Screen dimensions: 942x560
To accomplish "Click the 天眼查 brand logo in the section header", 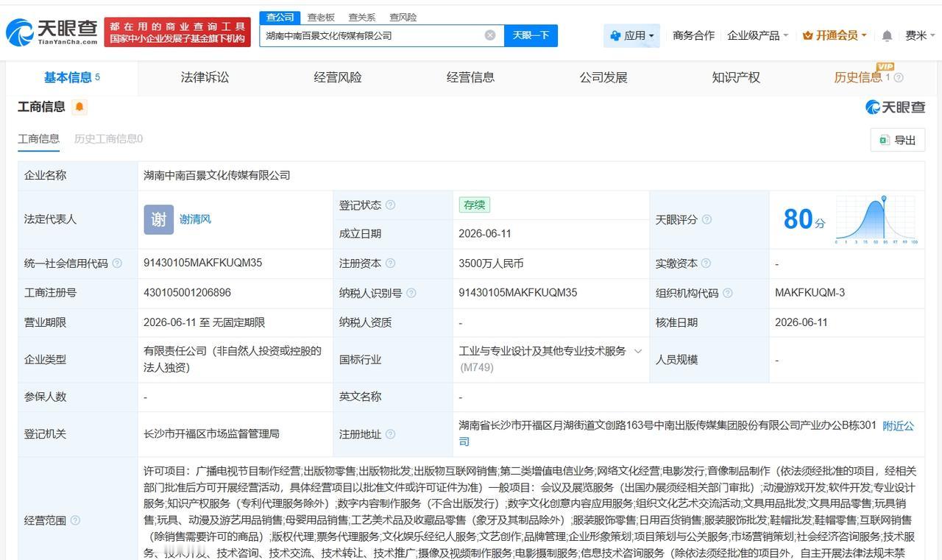I will [895, 107].
